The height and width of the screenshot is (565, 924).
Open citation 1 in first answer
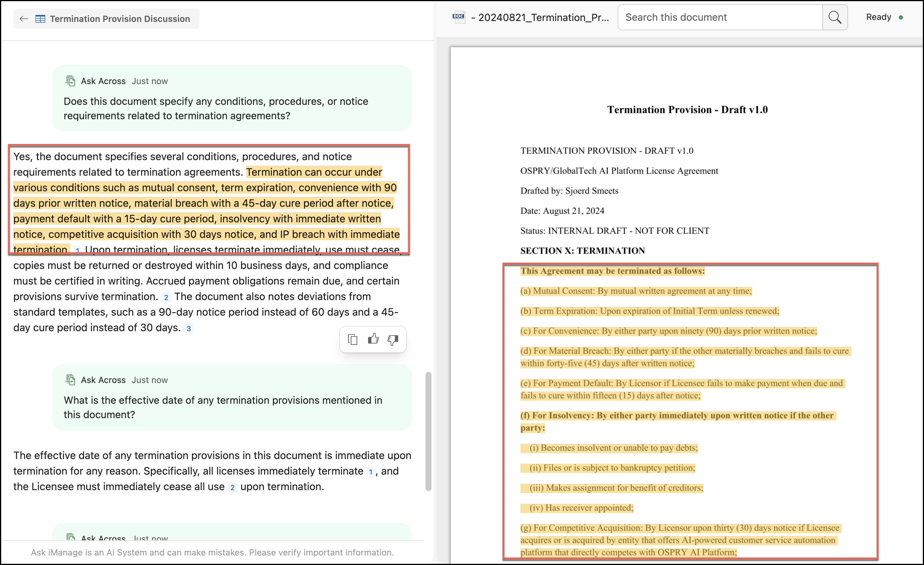click(77, 250)
